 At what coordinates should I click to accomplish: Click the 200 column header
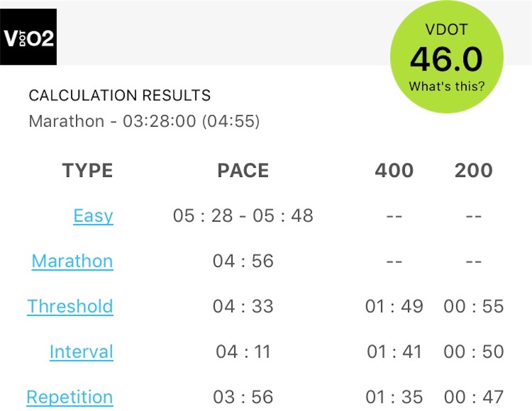coord(474,170)
